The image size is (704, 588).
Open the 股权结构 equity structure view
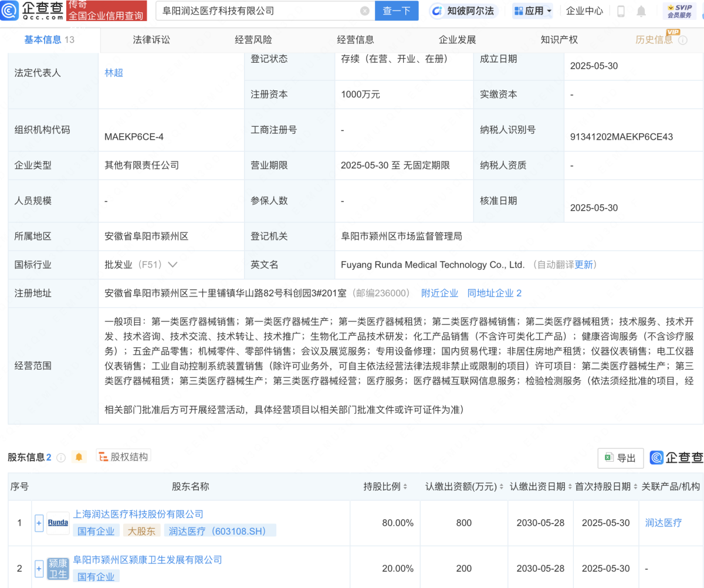click(x=123, y=457)
